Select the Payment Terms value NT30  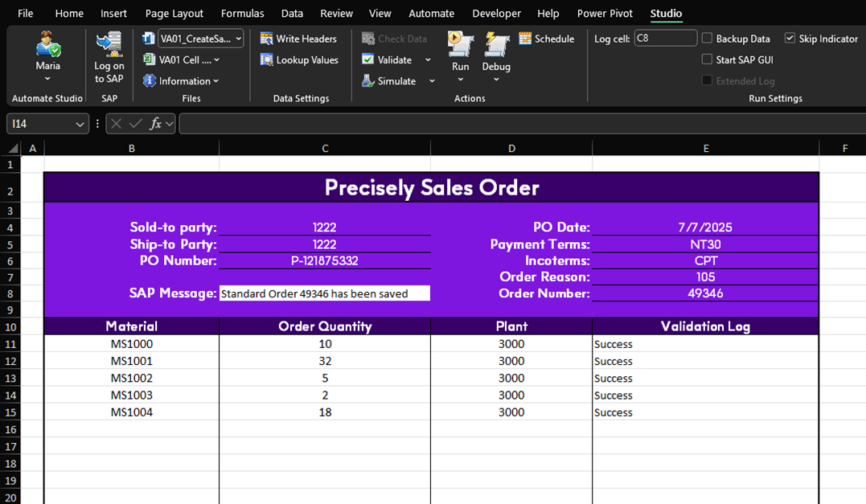click(x=705, y=244)
